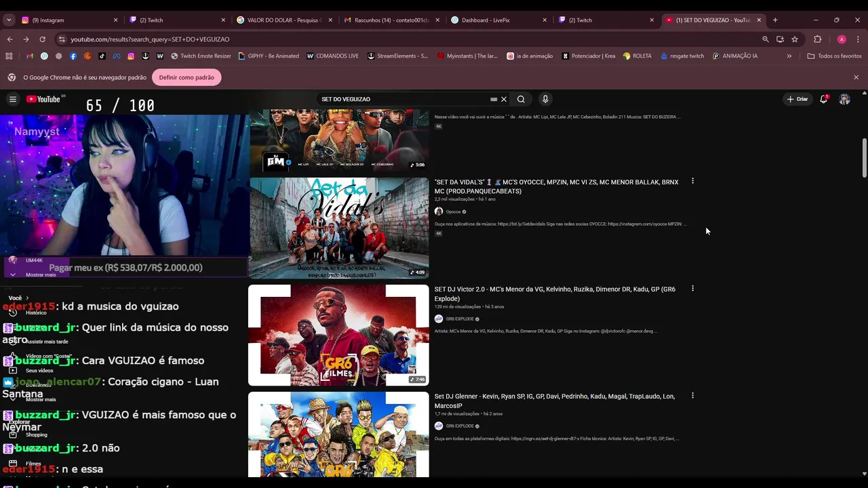Go forward with the browser forward arrow

tap(26, 39)
